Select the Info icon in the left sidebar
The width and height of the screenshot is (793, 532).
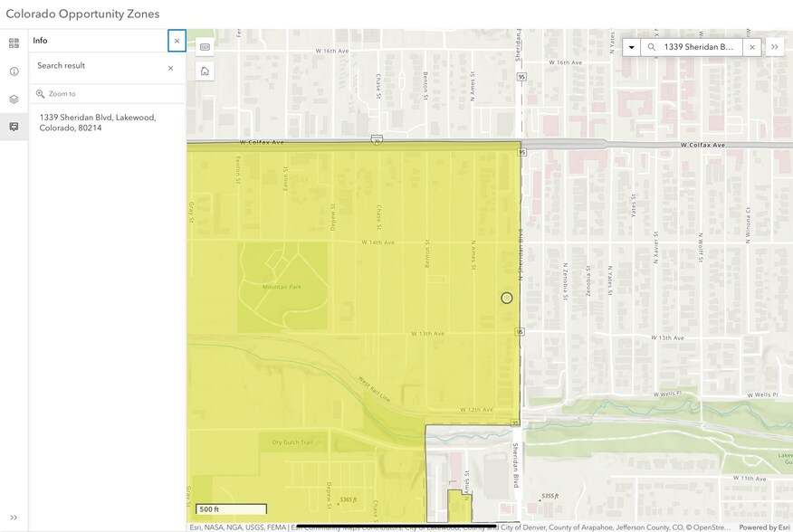(13, 69)
